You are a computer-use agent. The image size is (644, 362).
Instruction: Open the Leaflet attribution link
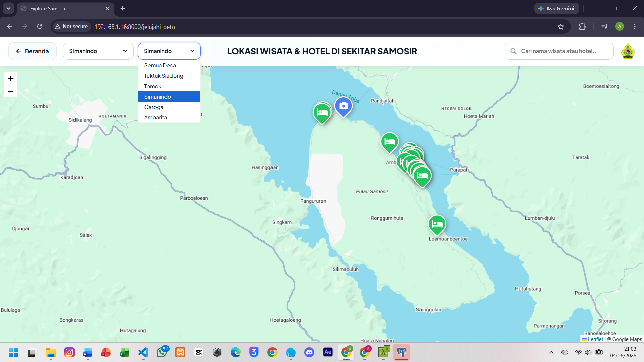coord(595,339)
